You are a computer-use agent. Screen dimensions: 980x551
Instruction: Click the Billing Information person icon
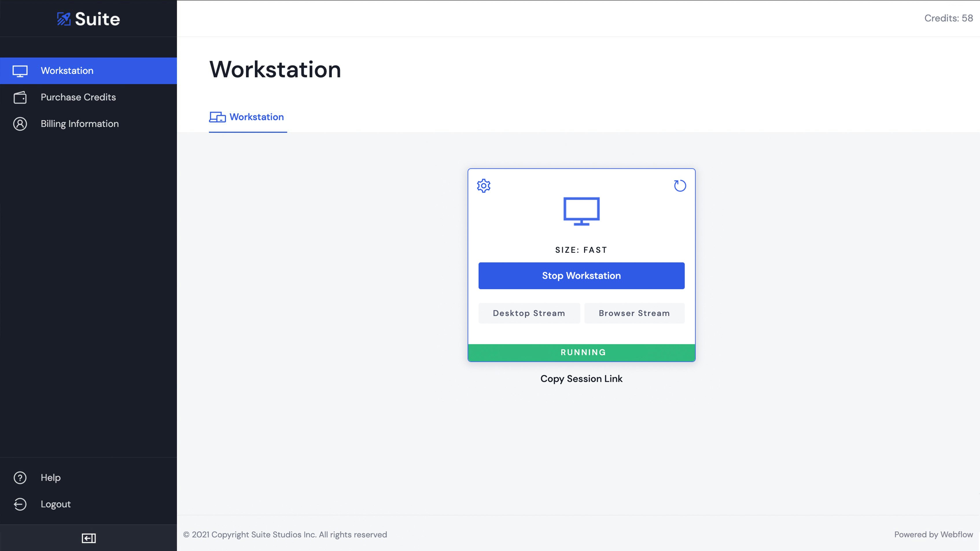pos(20,124)
